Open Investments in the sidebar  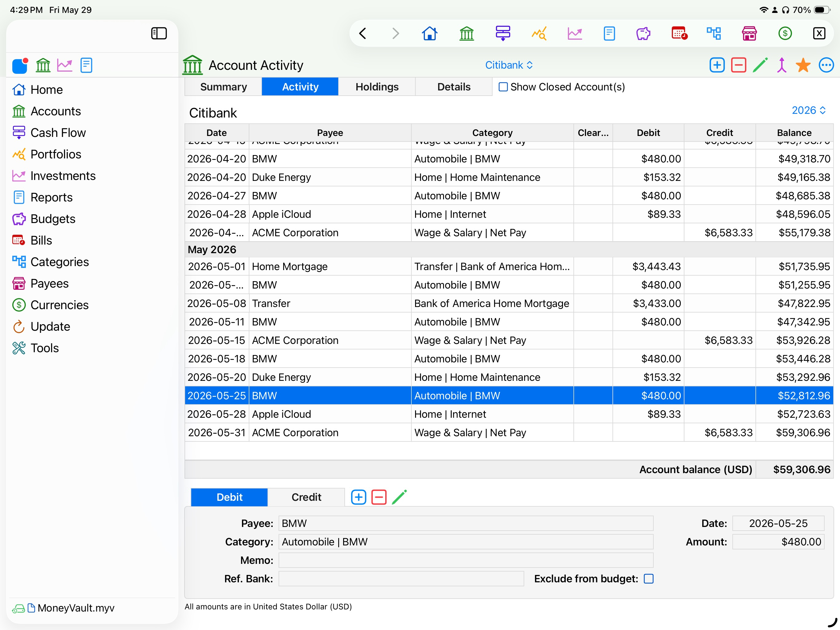53,176
